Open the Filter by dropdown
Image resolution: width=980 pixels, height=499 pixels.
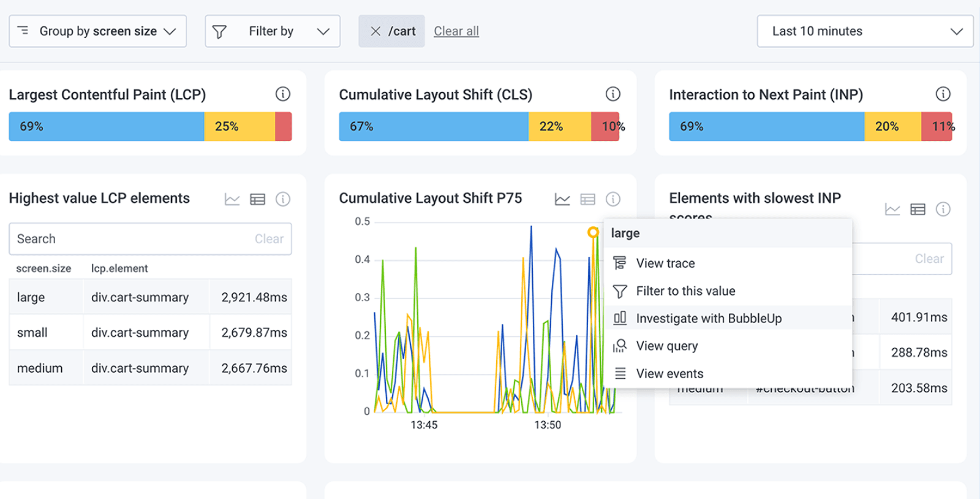pyautogui.click(x=272, y=31)
